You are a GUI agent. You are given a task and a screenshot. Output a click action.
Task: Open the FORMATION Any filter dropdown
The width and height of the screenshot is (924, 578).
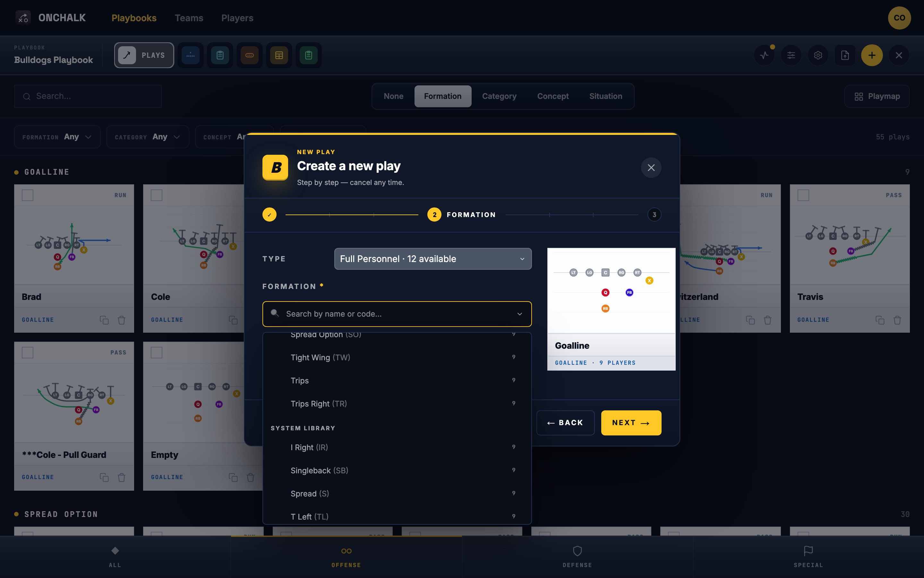[57, 137]
